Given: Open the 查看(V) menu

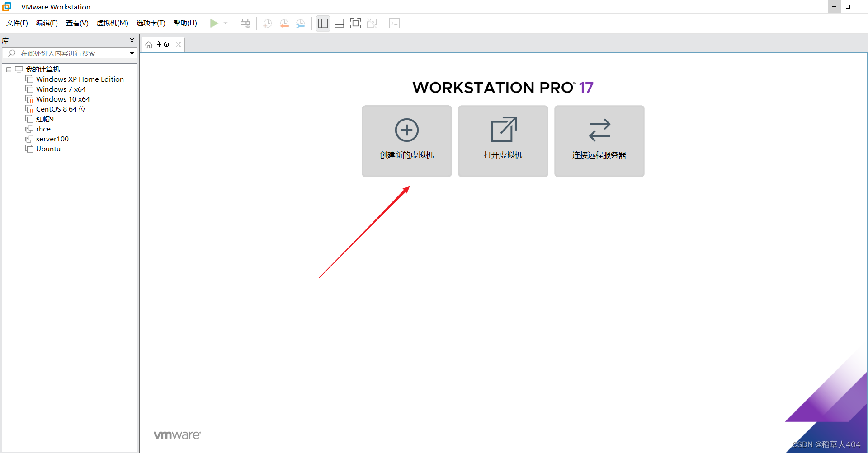Looking at the screenshot, I should (x=77, y=23).
